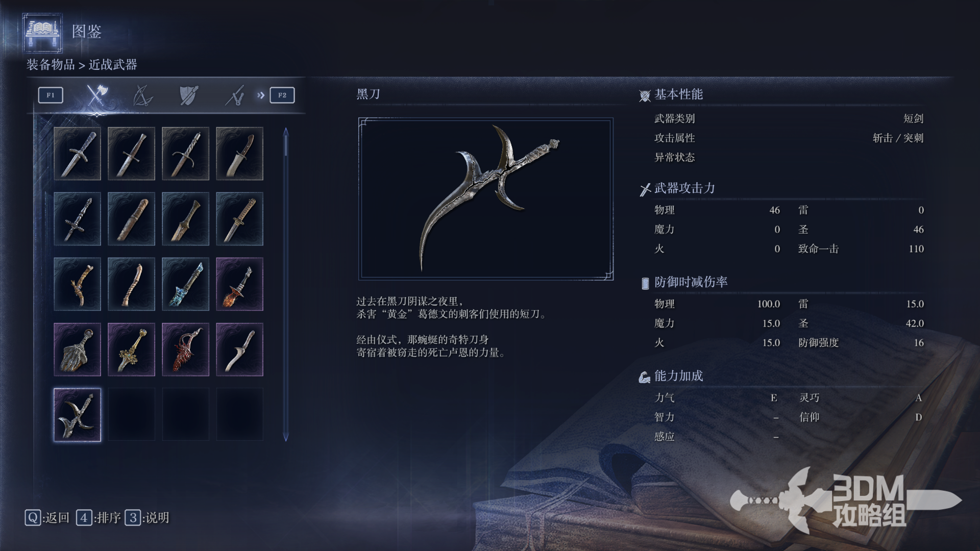Switch to the bow ranged weapons tab

(142, 95)
